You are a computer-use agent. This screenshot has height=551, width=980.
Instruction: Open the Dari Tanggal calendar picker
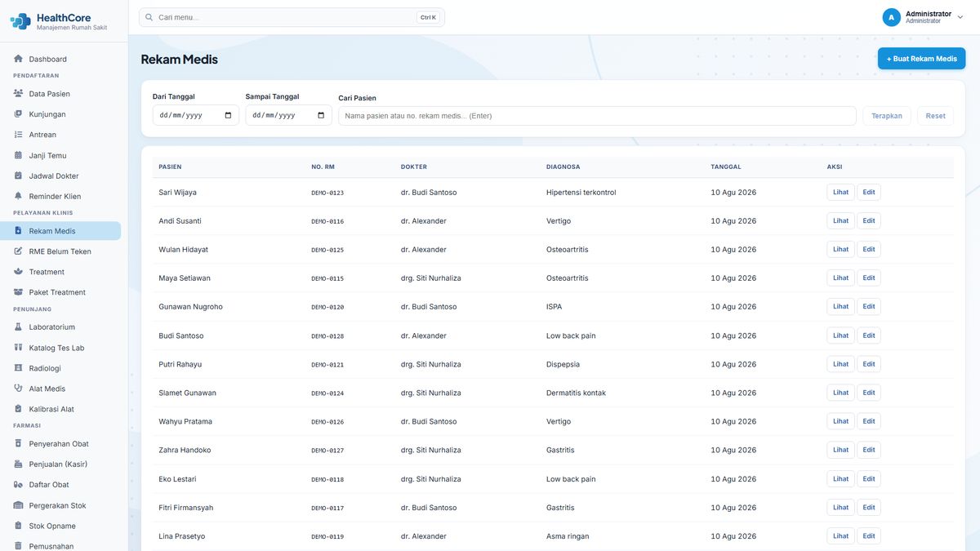[x=228, y=115]
